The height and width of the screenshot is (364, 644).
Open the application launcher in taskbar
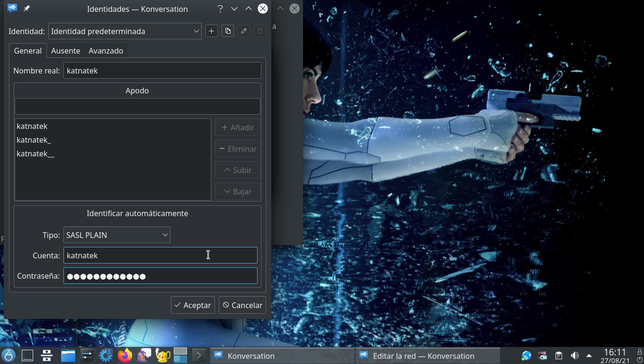pos(9,355)
